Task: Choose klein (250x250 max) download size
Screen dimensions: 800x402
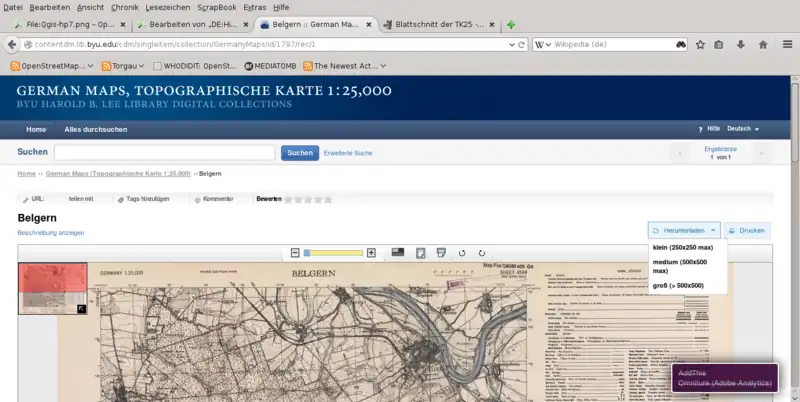Action: [x=683, y=247]
